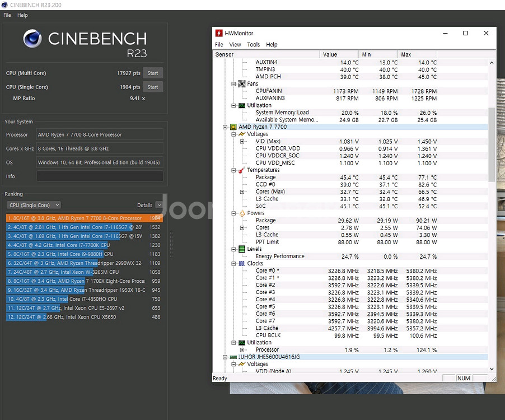Collapse the Temperatures node
505x420 pixels.
tap(233, 170)
